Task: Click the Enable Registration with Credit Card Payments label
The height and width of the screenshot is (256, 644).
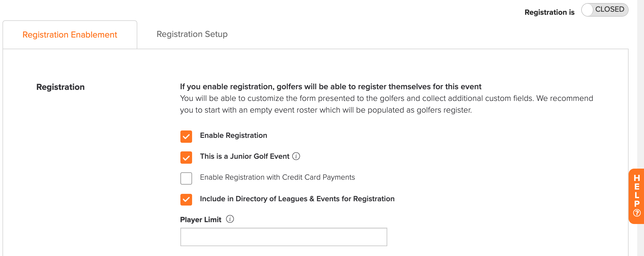Action: click(277, 177)
